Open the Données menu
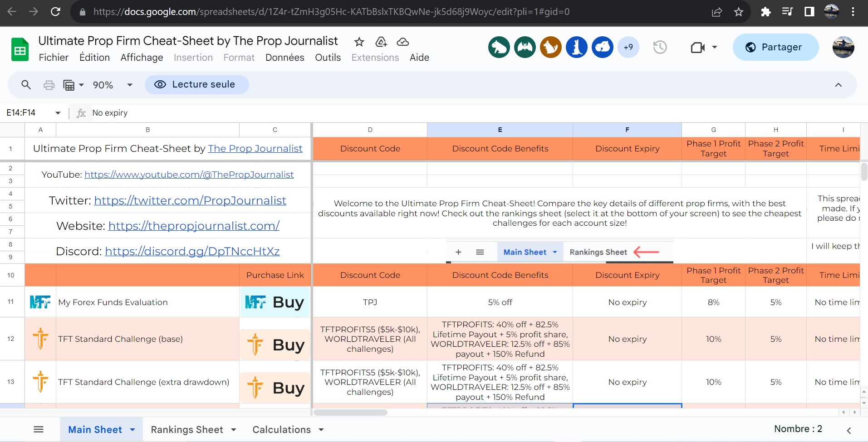The height and width of the screenshot is (442, 868). (284, 58)
